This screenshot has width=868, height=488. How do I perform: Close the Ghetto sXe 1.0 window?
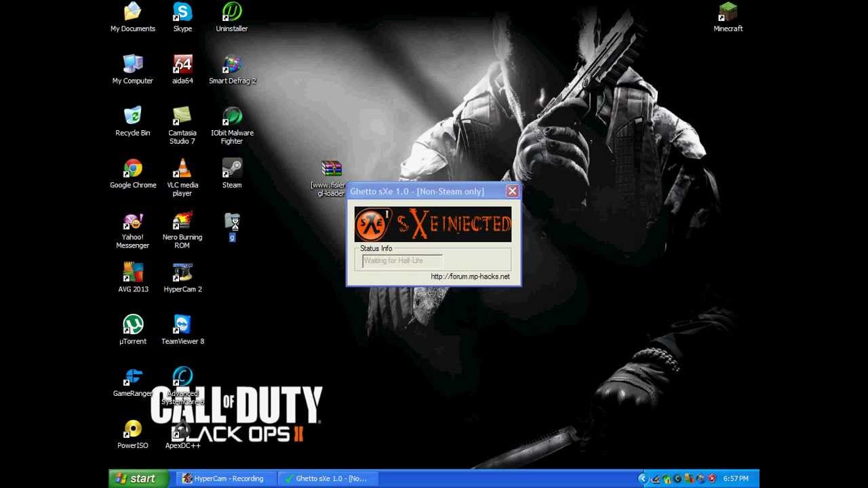coord(513,191)
